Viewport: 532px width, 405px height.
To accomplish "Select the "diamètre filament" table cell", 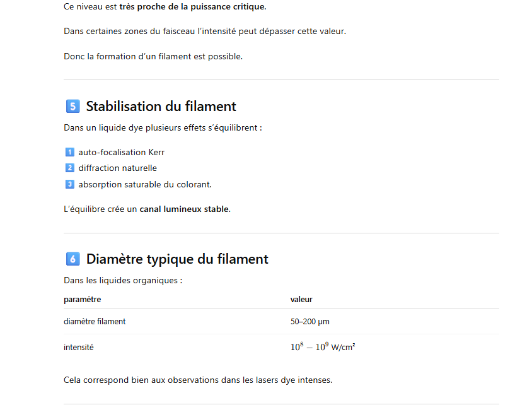I will click(95, 321).
